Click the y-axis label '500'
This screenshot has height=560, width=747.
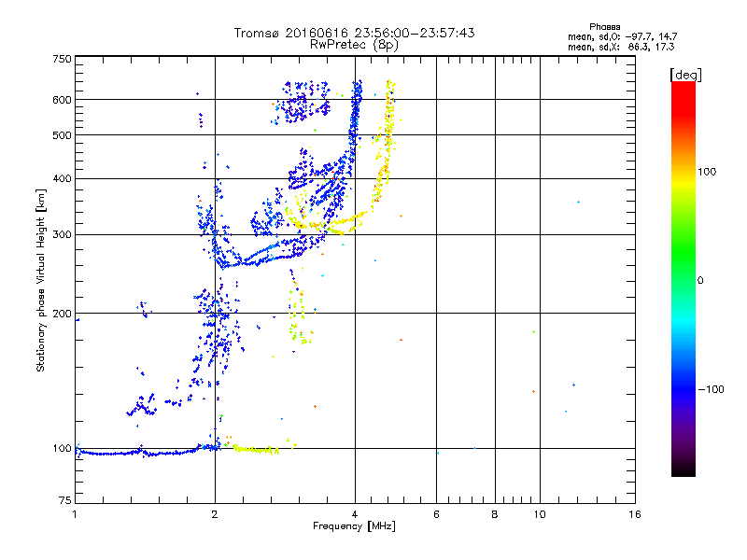click(62, 135)
